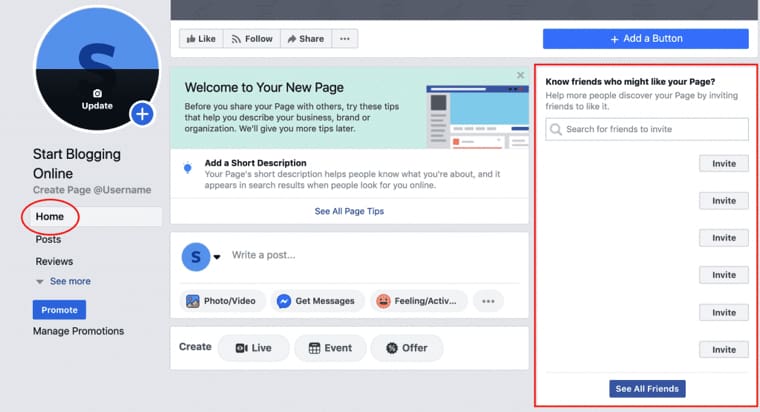This screenshot has width=760, height=412.
Task: Open Add a Short Description tip
Action: click(255, 163)
